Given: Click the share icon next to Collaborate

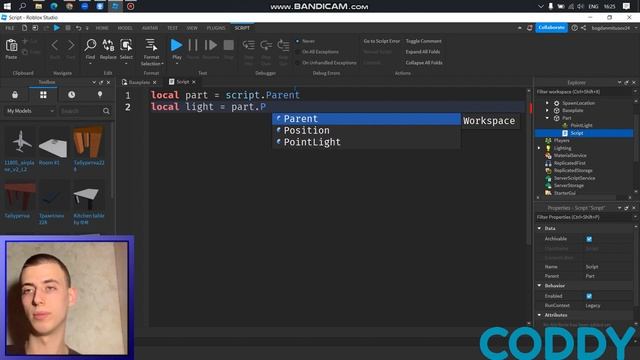Looking at the screenshot, I should 584,28.
